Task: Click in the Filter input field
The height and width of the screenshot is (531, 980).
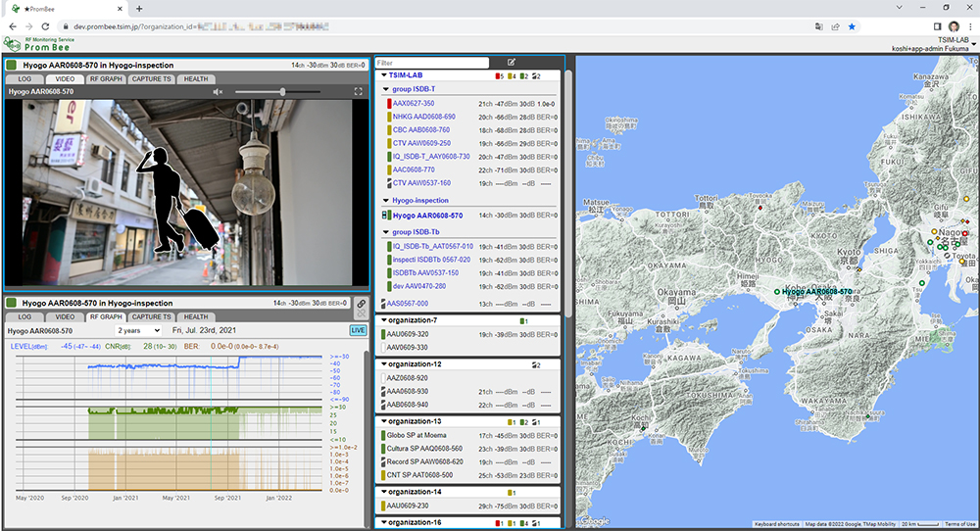Action: (432, 63)
